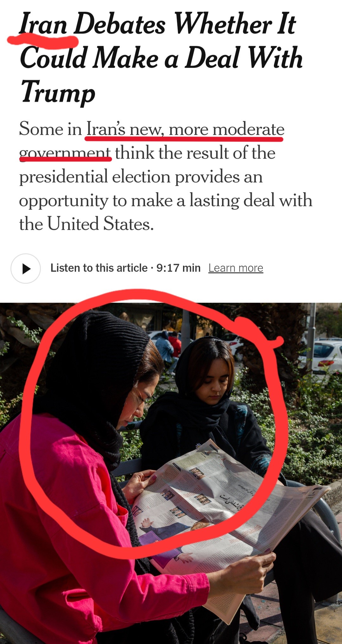Click the phrase 'presidential election provides an'
Viewport: 342px width, 644px height.
coord(141,177)
